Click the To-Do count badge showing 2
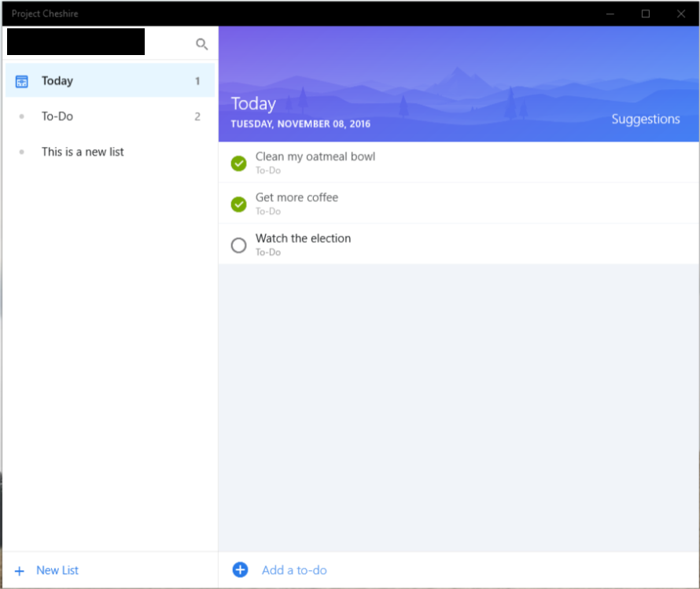The width and height of the screenshot is (700, 589). (x=197, y=116)
